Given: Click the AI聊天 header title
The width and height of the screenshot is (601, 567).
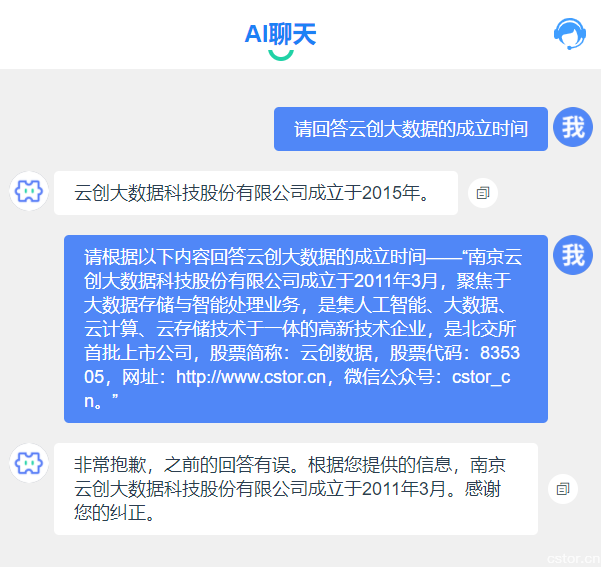Looking at the screenshot, I should [x=280, y=34].
